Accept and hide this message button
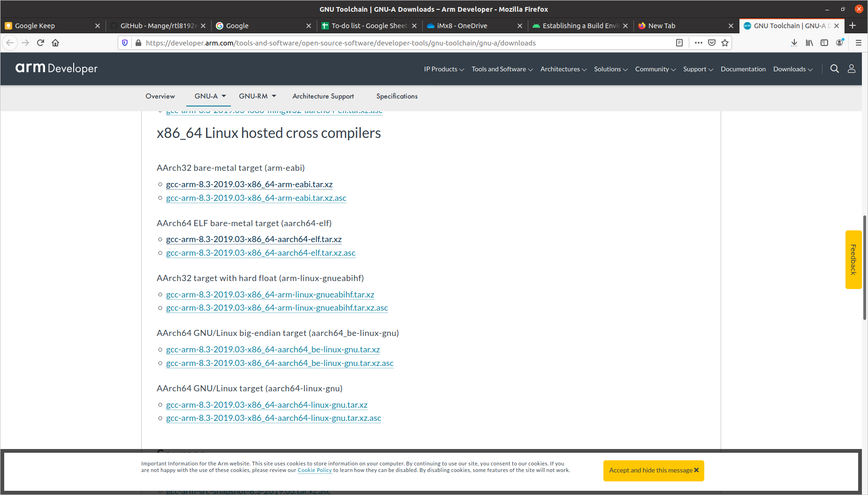Viewport: 868px width, 495px height. click(x=654, y=470)
